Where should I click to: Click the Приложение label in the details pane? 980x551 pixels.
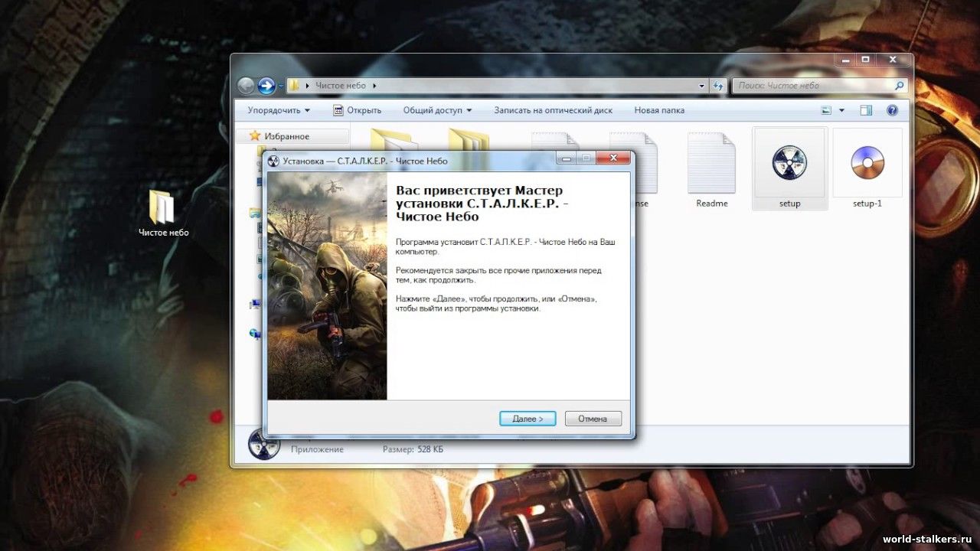click(317, 449)
